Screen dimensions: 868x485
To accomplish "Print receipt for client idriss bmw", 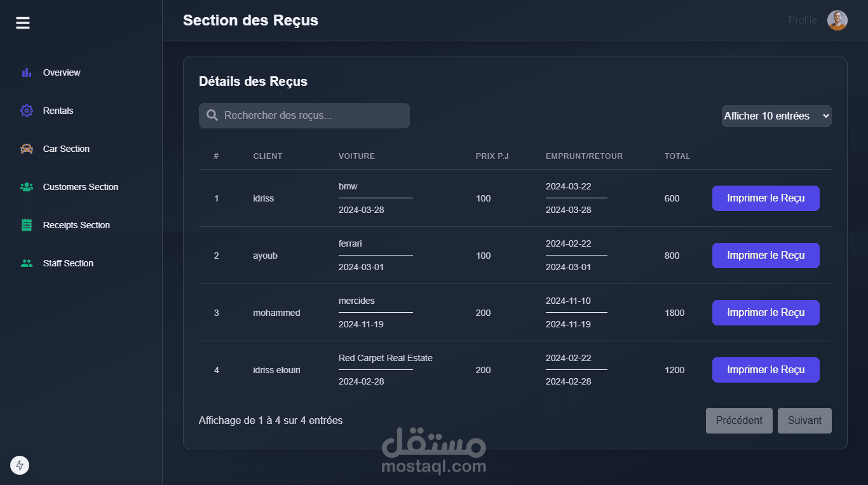I will click(x=765, y=198).
